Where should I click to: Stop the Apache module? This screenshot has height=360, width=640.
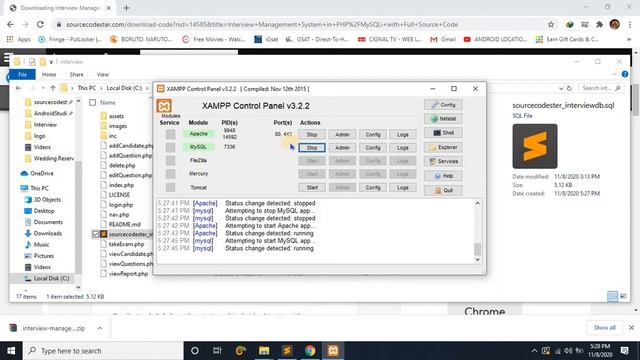(312, 134)
